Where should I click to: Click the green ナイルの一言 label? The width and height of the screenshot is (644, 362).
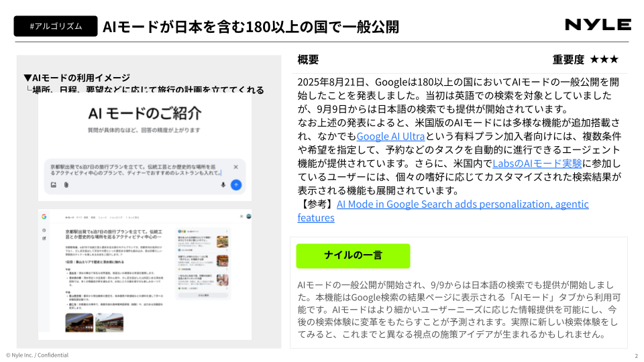point(353,255)
